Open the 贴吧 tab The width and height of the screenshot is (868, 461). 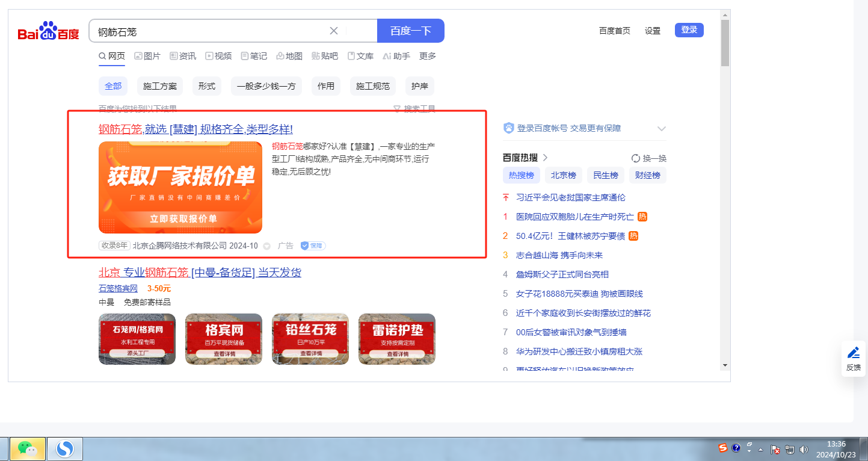coord(325,56)
